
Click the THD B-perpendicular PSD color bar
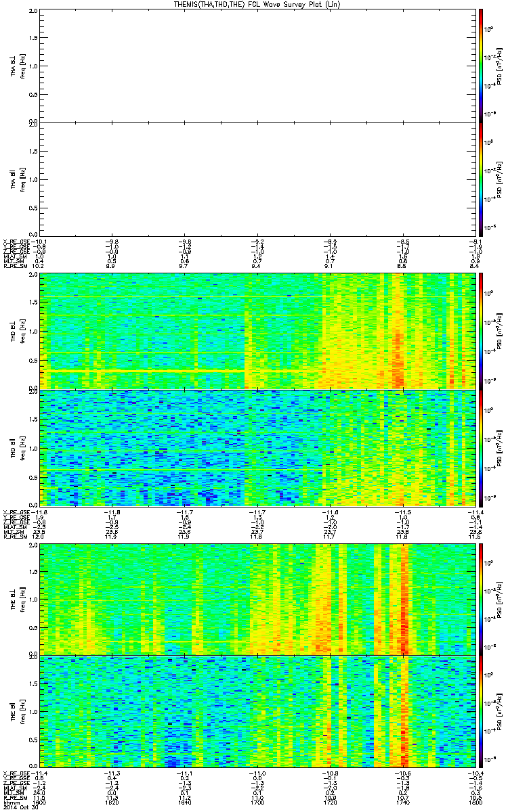[480, 331]
